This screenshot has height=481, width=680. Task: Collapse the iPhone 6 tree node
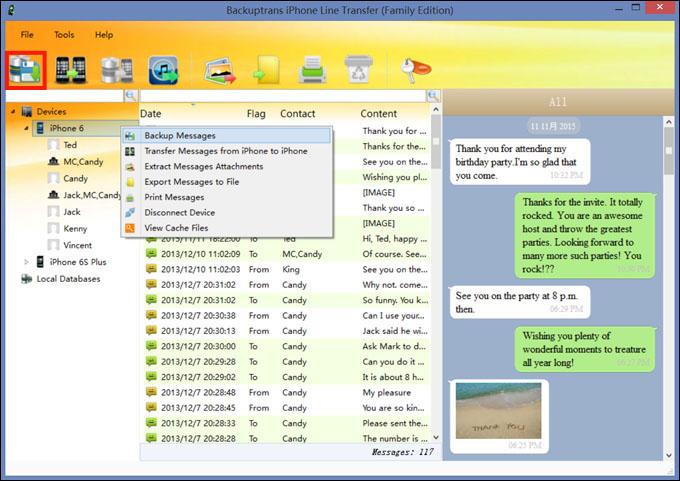(x=26, y=128)
